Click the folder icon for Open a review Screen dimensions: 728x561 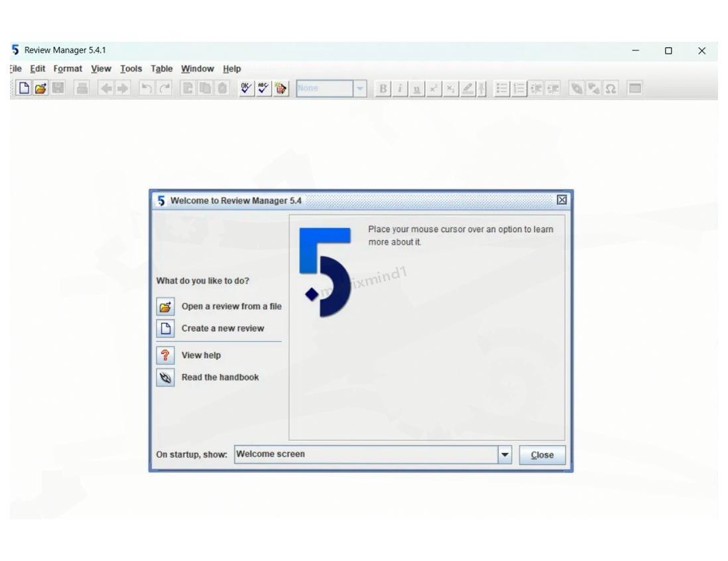[x=165, y=306]
